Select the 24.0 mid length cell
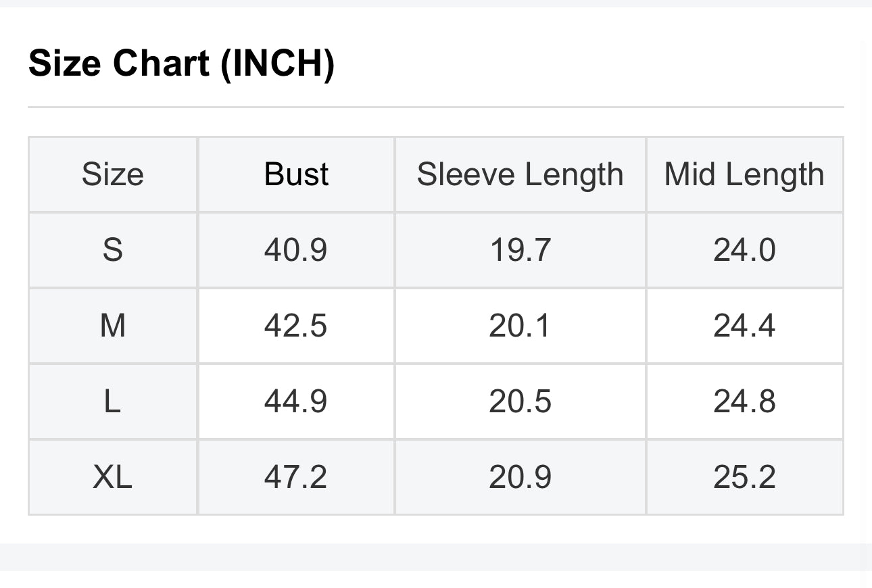872x588 pixels. (x=744, y=250)
